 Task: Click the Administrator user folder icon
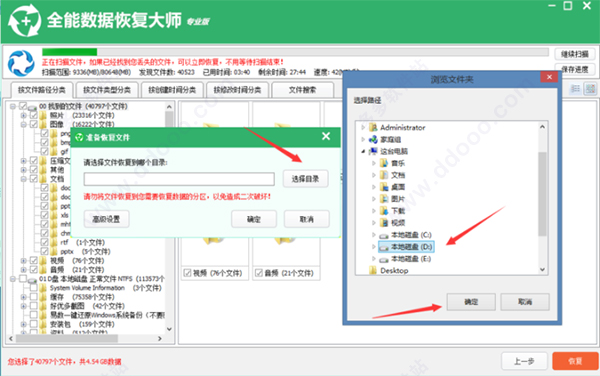(373, 127)
